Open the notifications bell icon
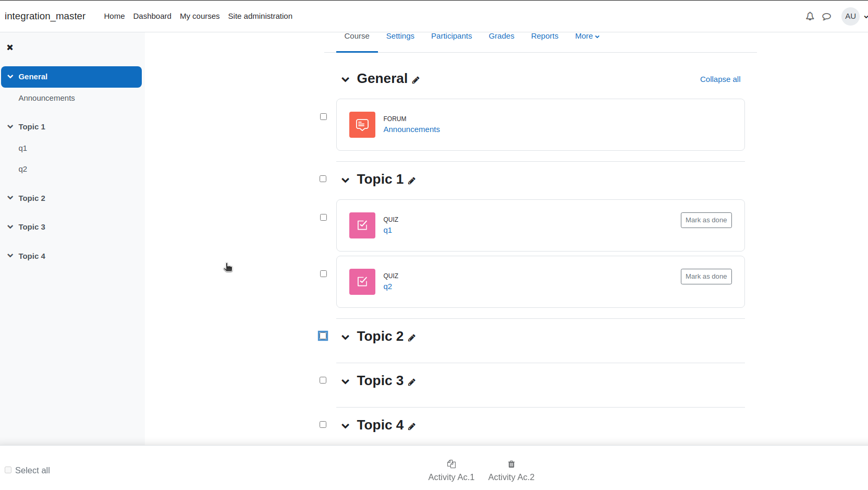 tap(810, 16)
